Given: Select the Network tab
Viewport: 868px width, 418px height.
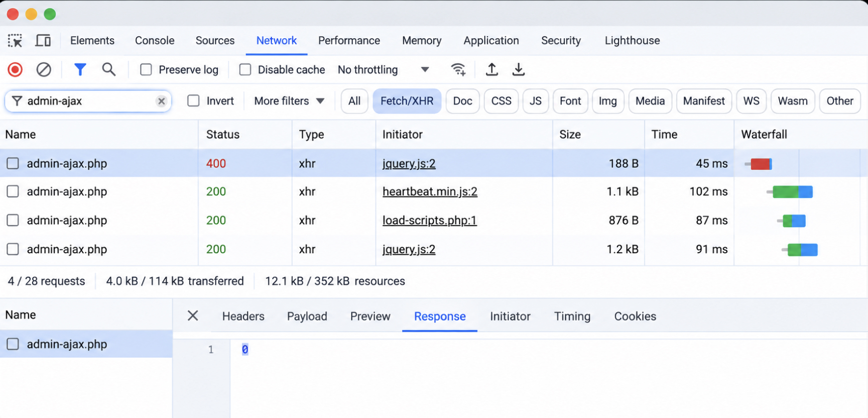Looking at the screenshot, I should point(277,41).
